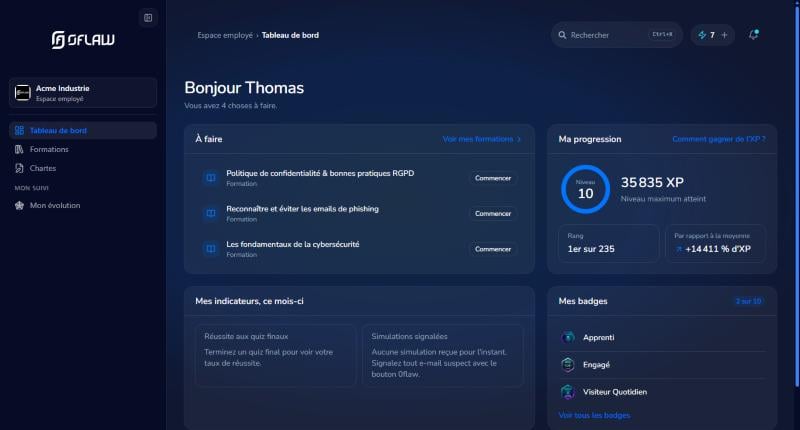800x430 pixels.
Task: Click the Tableau de bord breadcrumb
Action: pyautogui.click(x=290, y=35)
